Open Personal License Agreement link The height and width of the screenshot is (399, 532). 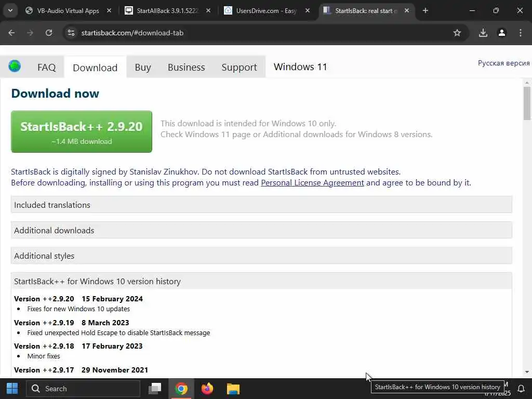312,183
